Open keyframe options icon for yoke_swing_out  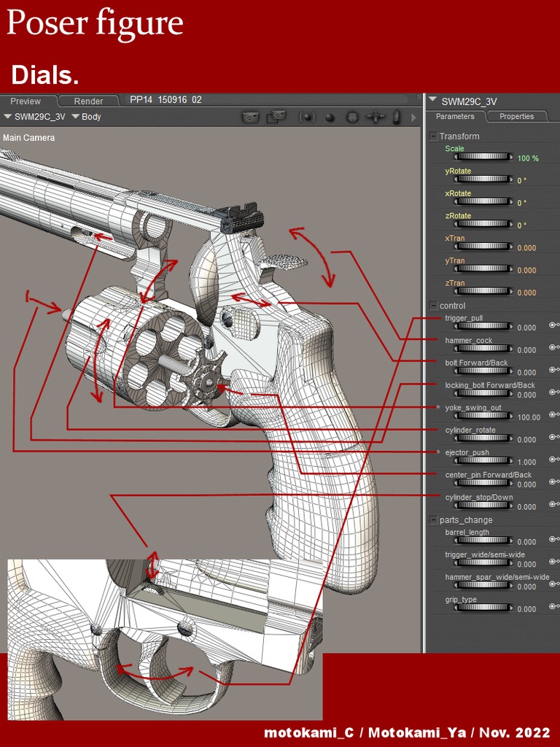click(x=554, y=414)
